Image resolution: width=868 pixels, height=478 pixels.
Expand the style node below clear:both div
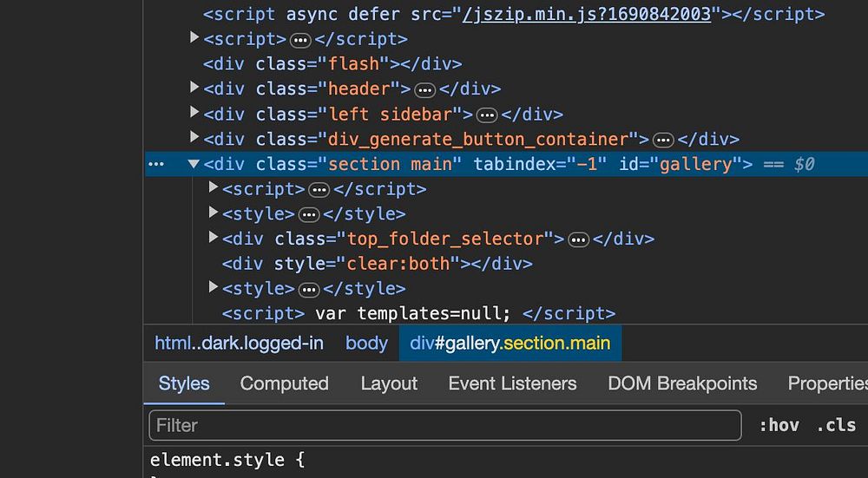(214, 286)
